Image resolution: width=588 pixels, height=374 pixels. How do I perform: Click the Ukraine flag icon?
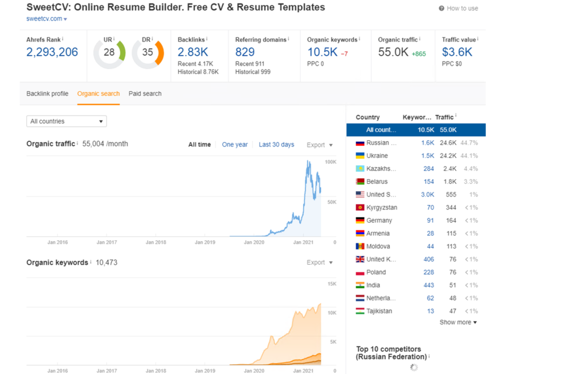point(360,156)
